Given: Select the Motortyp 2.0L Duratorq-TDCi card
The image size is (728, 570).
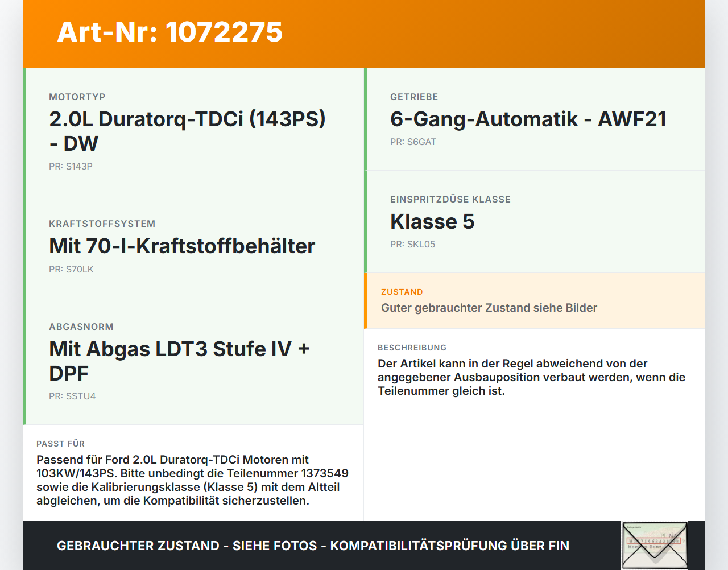Looking at the screenshot, I should coord(193,131).
